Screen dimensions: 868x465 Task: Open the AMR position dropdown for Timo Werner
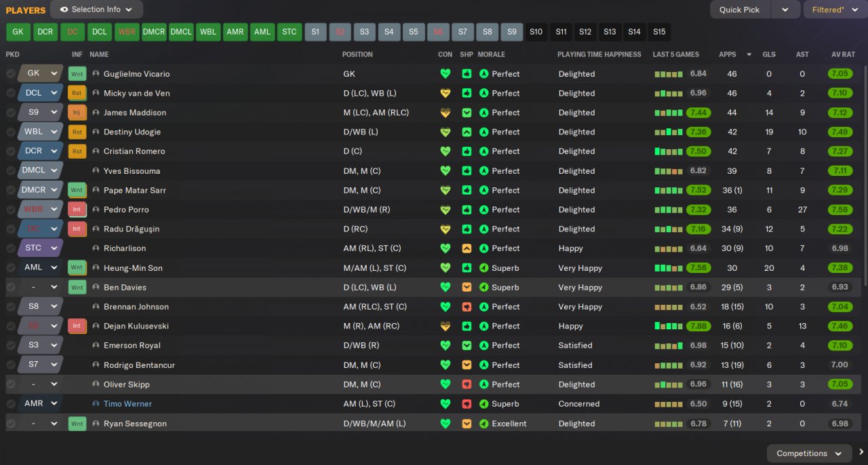click(40, 403)
